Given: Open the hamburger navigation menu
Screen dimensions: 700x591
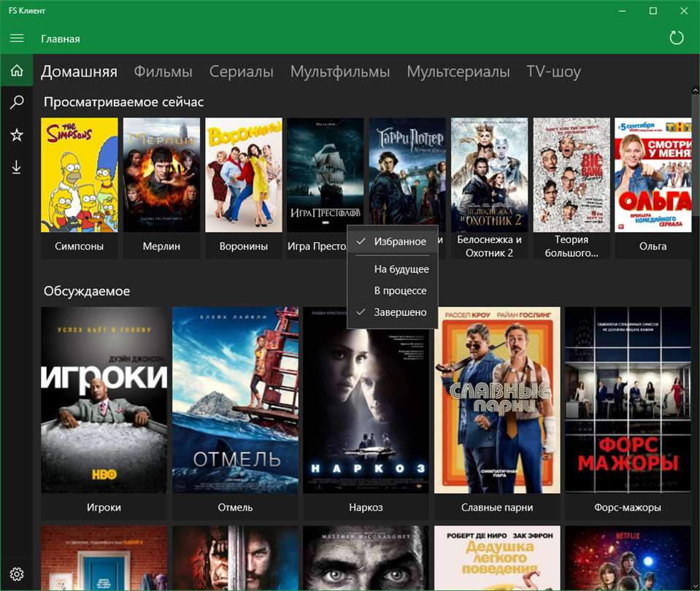Looking at the screenshot, I should click(x=17, y=39).
